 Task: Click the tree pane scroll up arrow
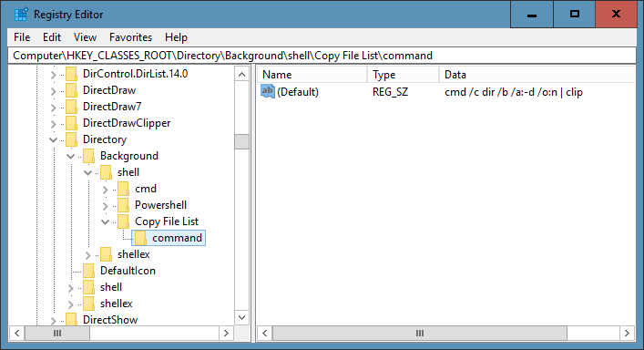tap(242, 75)
